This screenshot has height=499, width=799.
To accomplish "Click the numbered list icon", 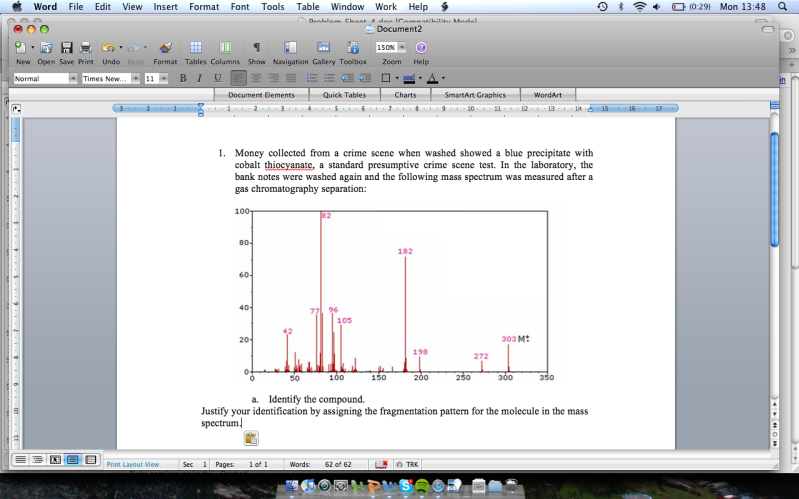I will [312, 78].
